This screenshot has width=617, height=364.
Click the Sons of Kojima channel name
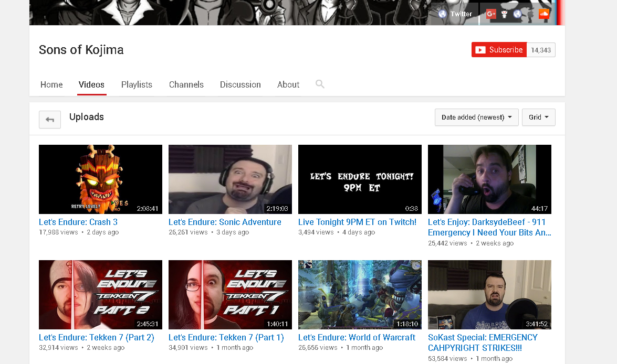(81, 50)
